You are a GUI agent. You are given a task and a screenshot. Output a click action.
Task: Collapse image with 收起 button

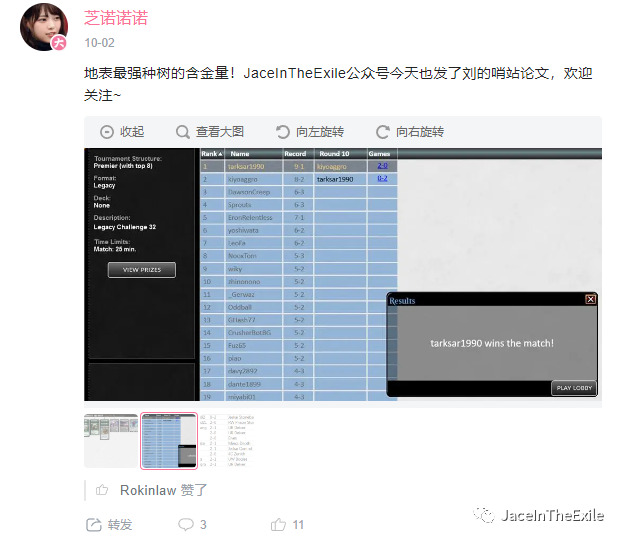[x=122, y=132]
